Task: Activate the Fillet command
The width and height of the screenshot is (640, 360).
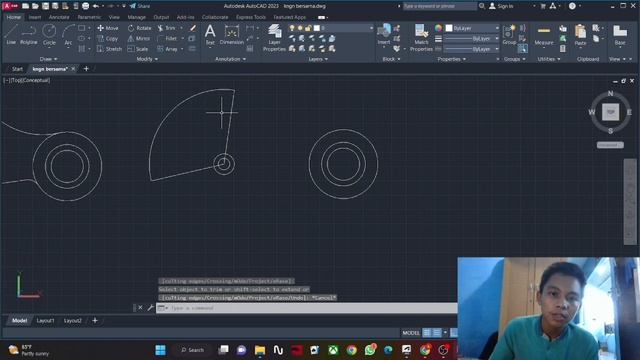Action: pos(167,38)
